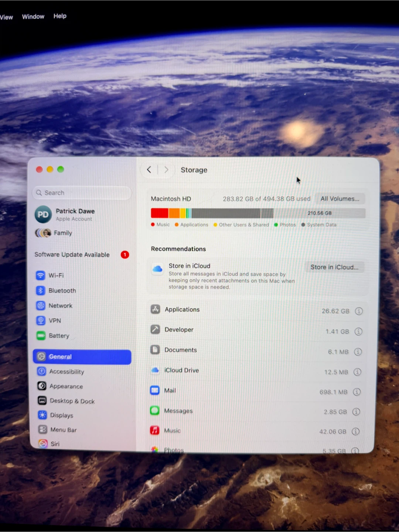Open Battery icon in sidebar

[x=41, y=335]
